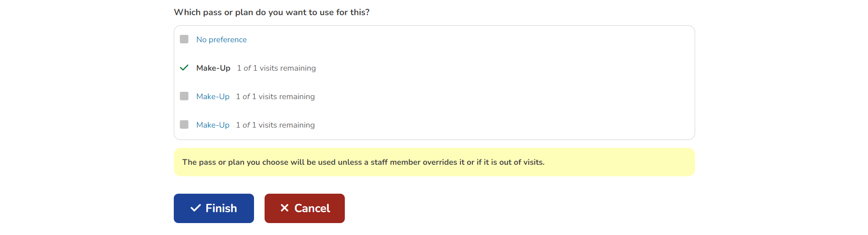
Task: Select the No preference link text
Action: click(x=221, y=39)
